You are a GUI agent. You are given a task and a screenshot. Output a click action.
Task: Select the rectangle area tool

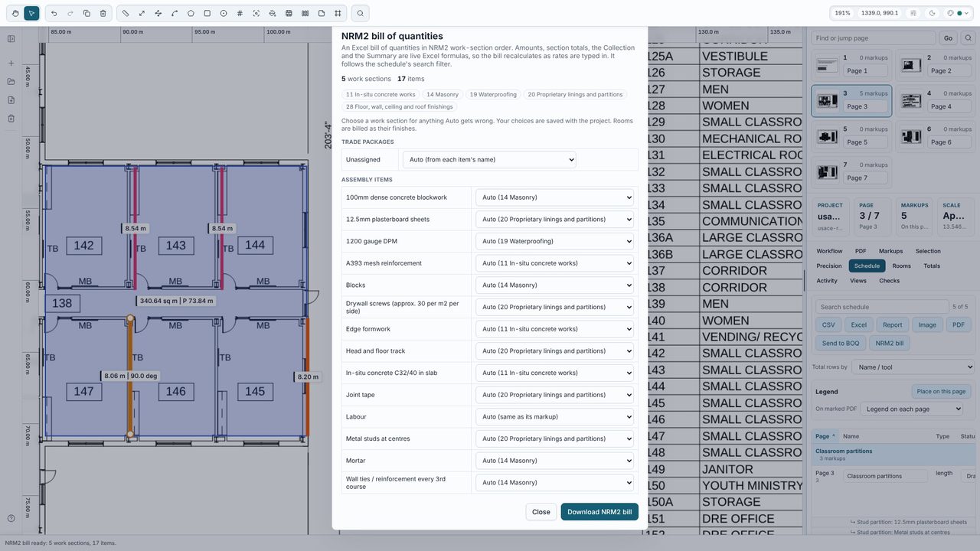tap(207, 13)
